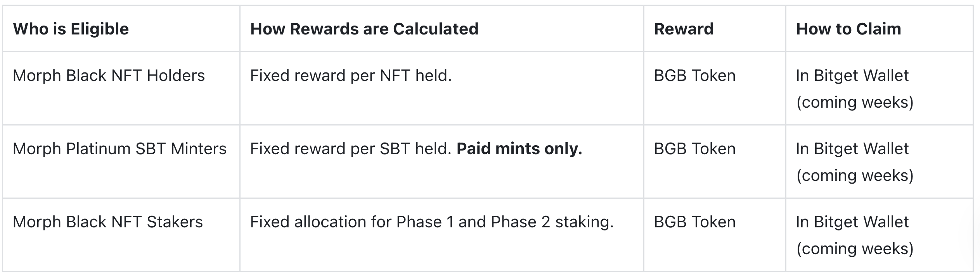Select 'Fixed reward per NFT held.' text
The height and width of the screenshot is (275, 980).
(x=351, y=76)
